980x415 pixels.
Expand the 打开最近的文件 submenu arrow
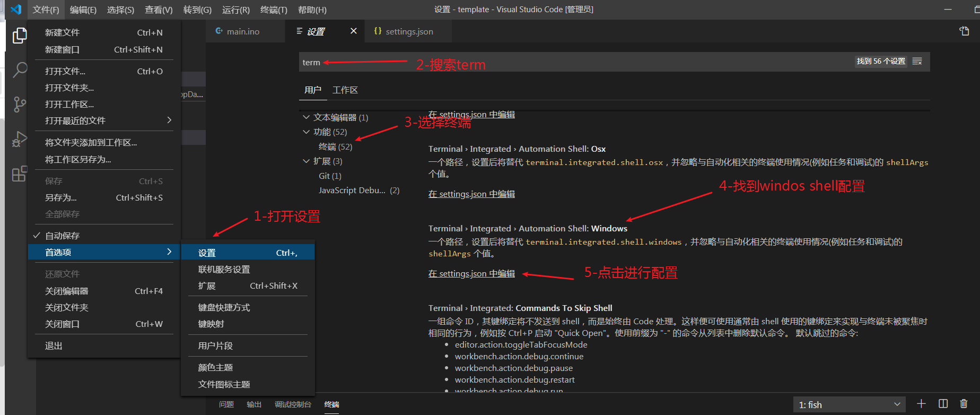pos(169,120)
